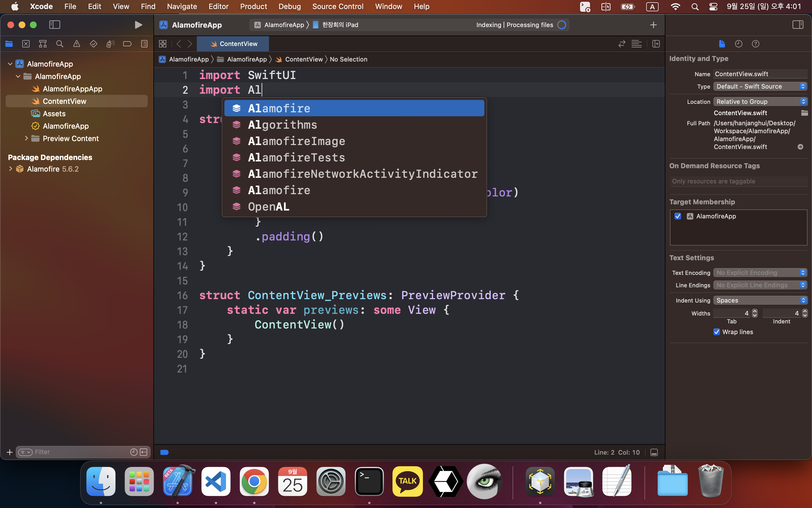Click the Name field ContentView.swift
This screenshot has height=508, width=812.
[760, 74]
